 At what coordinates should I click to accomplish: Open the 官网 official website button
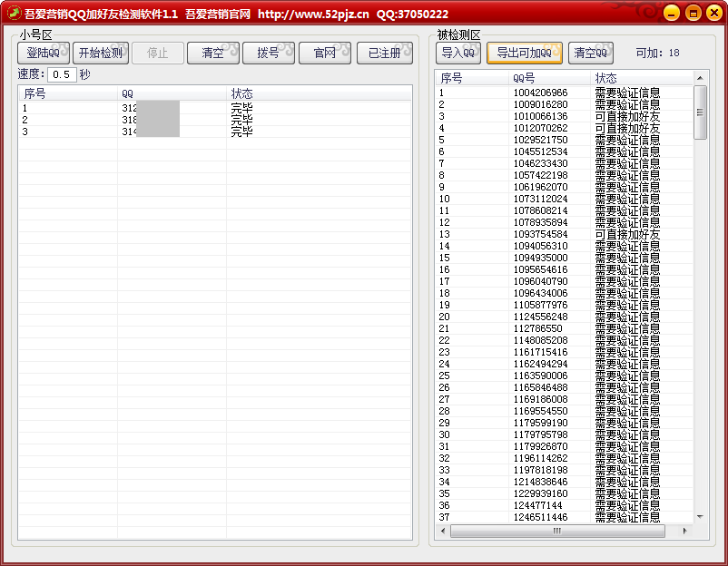point(324,54)
